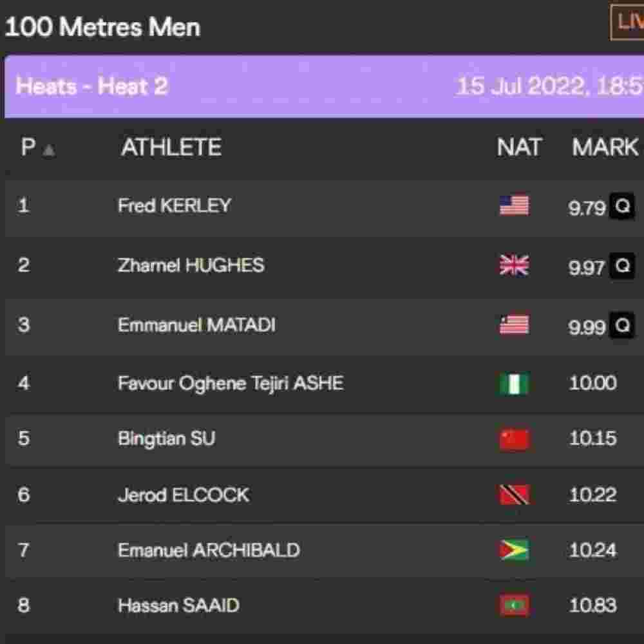Click the Q qualified badge for Fred Kerley
The width and height of the screenshot is (644, 644).
point(622,206)
